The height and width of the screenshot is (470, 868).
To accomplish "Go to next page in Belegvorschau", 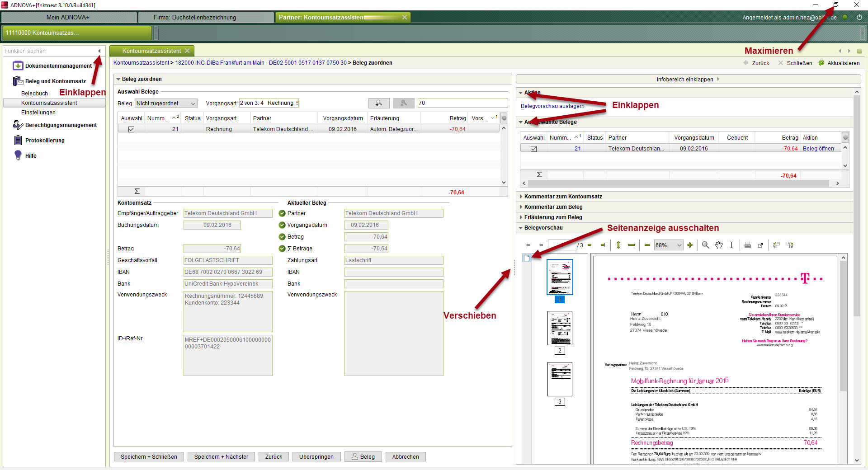I will tap(590, 245).
